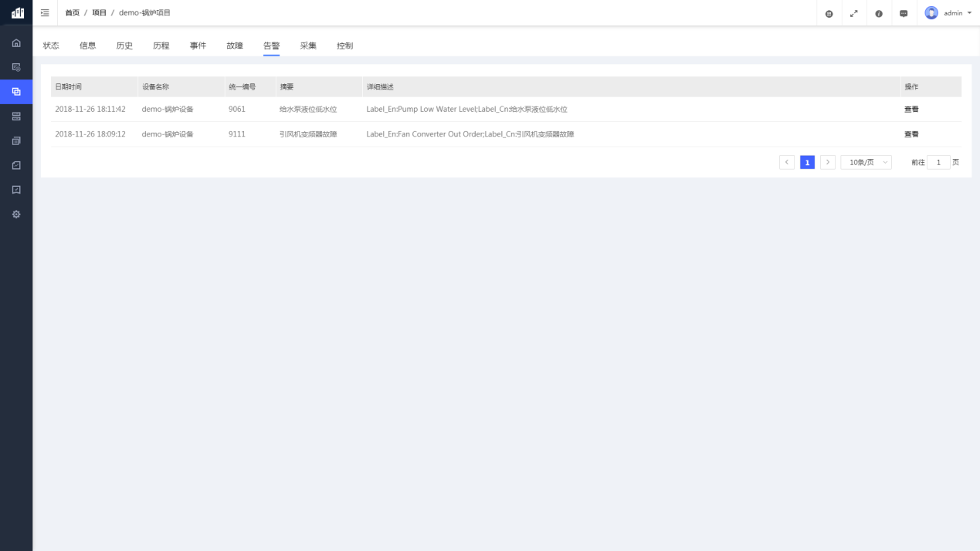Click the home icon in the sidebar
The height and width of the screenshot is (551, 980).
(16, 43)
